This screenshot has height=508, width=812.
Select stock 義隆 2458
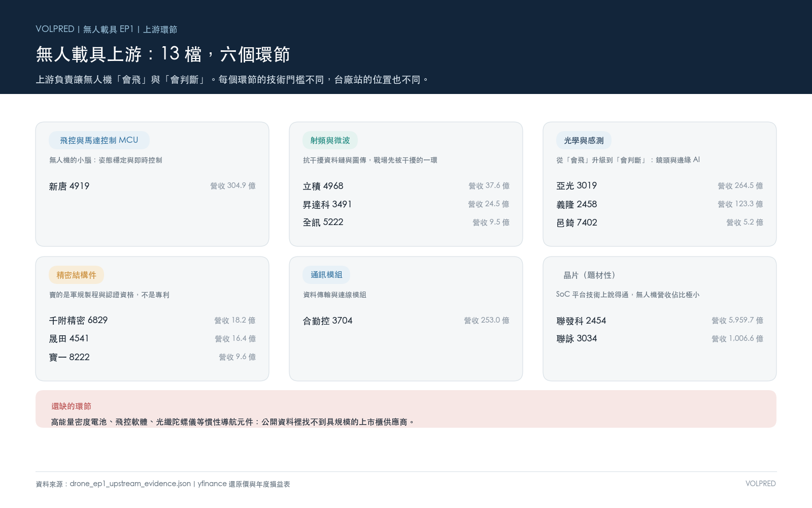577,204
